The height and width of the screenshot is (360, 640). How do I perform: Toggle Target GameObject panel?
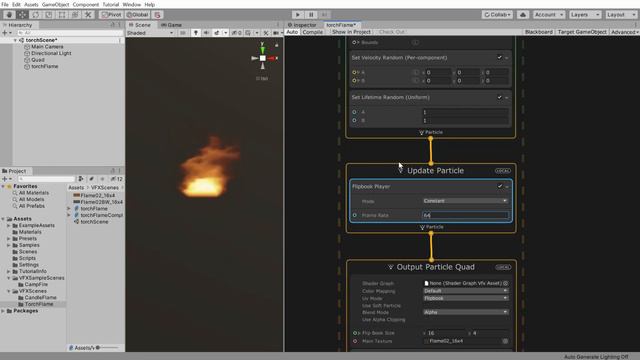(582, 32)
